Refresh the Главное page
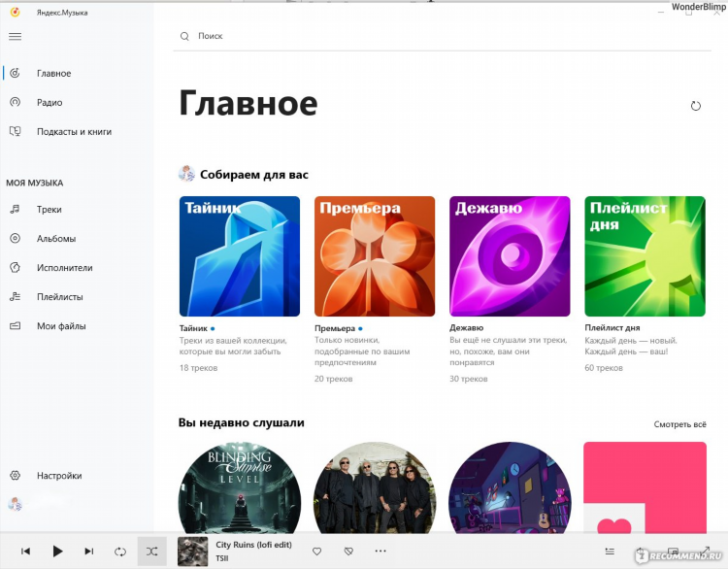 pos(695,106)
